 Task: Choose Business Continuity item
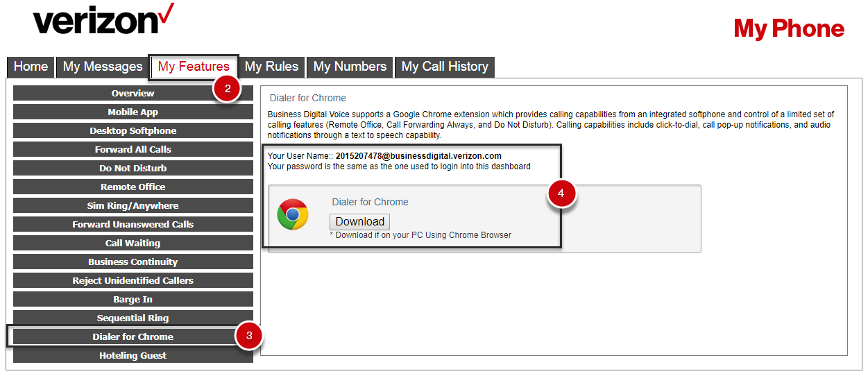click(133, 262)
